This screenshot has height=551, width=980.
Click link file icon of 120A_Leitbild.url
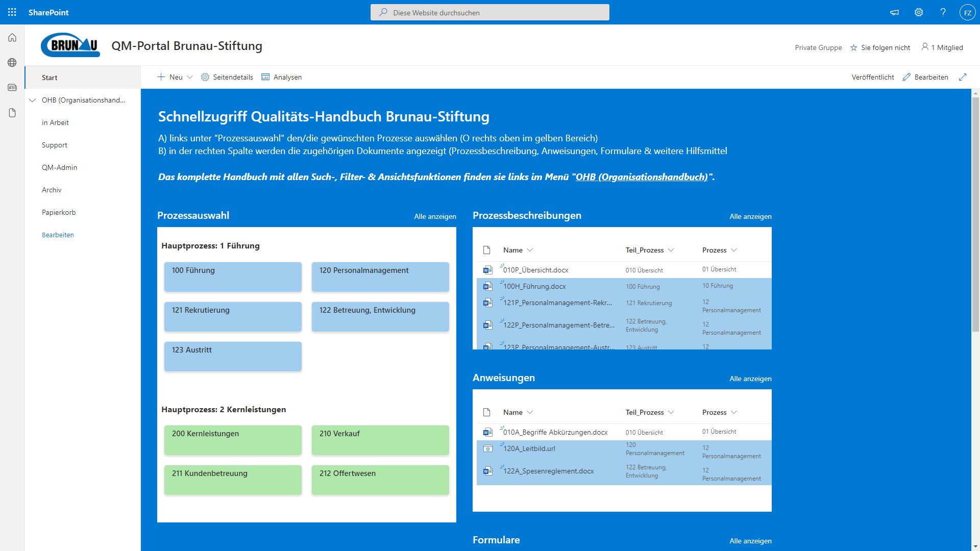488,448
